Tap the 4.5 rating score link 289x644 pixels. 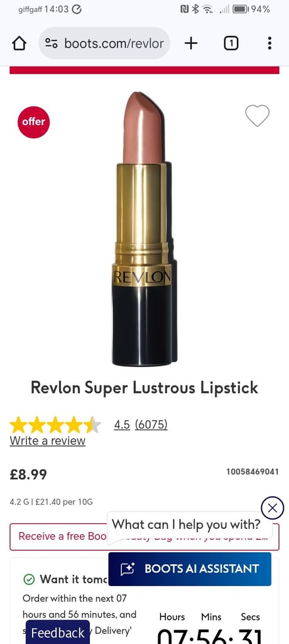tap(122, 425)
